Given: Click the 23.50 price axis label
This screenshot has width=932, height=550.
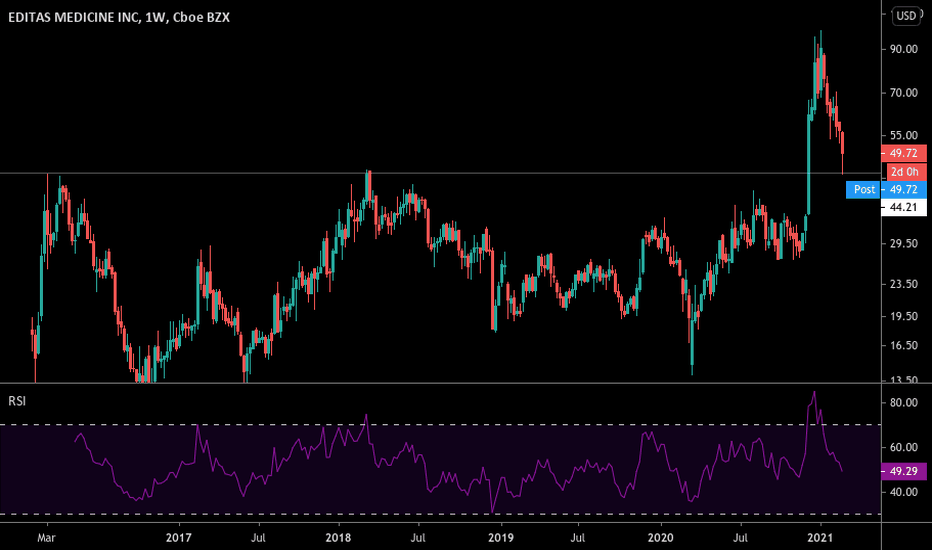Looking at the screenshot, I should (x=903, y=284).
